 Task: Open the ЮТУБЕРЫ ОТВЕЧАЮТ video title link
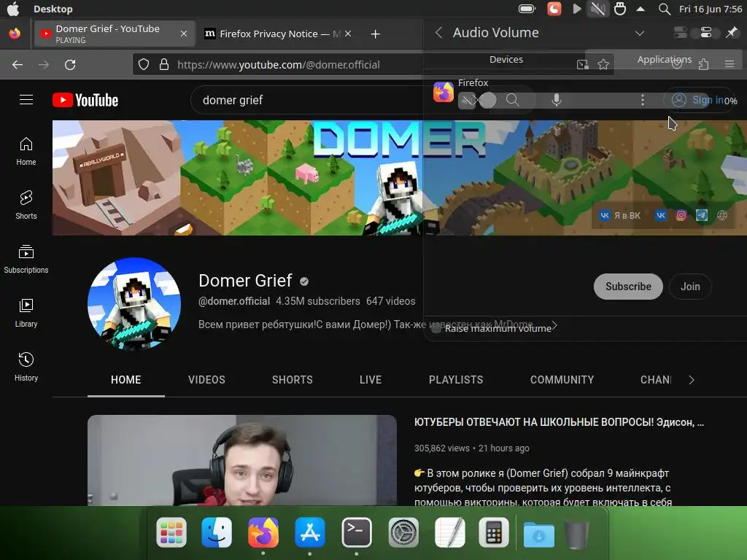click(559, 422)
